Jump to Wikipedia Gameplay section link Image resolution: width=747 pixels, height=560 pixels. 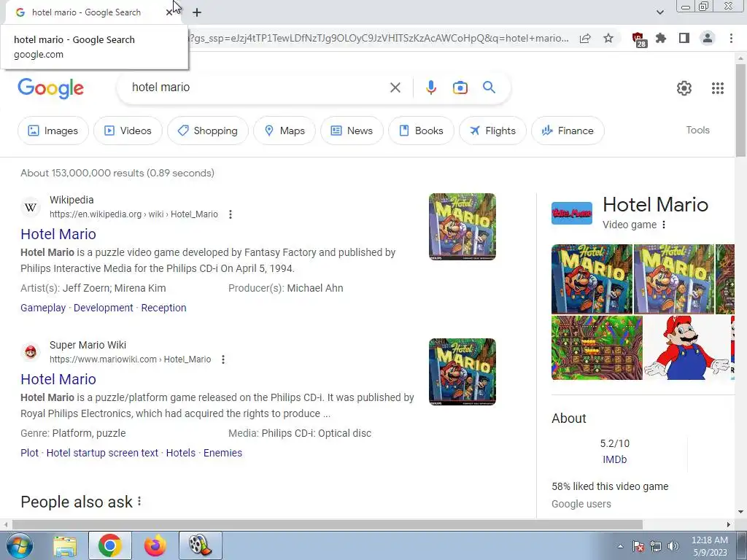tap(43, 308)
